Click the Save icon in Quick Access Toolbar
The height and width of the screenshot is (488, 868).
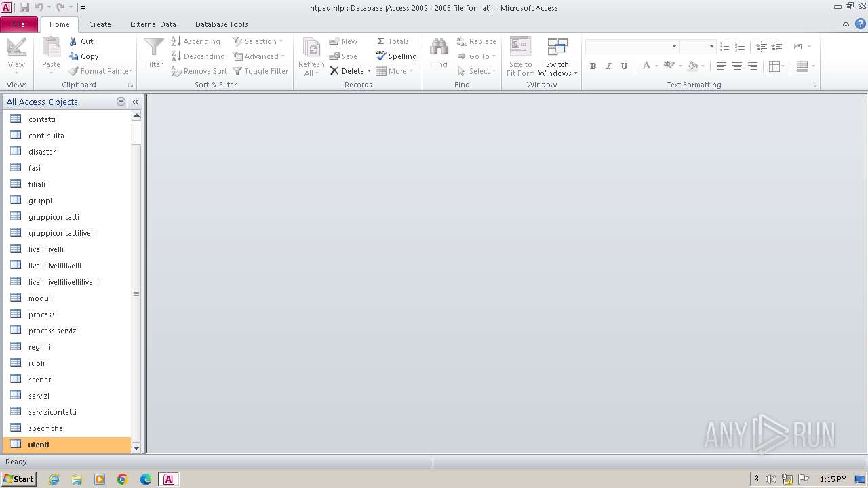(x=24, y=7)
